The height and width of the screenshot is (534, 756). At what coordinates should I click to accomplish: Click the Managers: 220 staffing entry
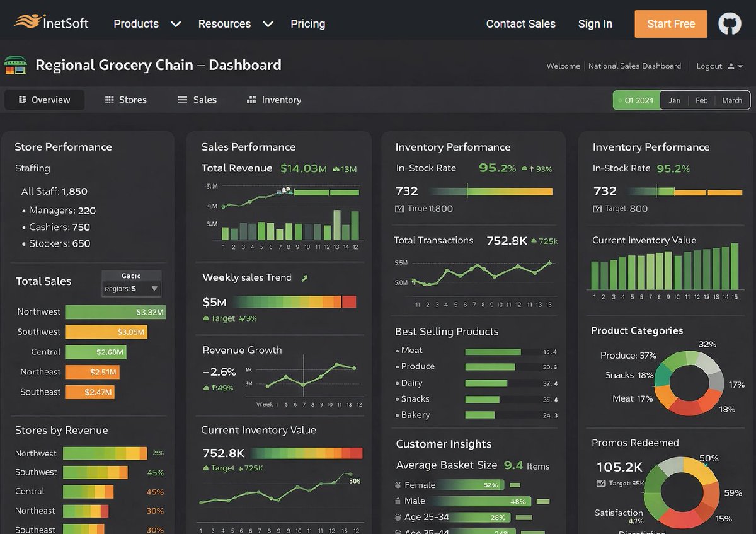click(x=62, y=211)
